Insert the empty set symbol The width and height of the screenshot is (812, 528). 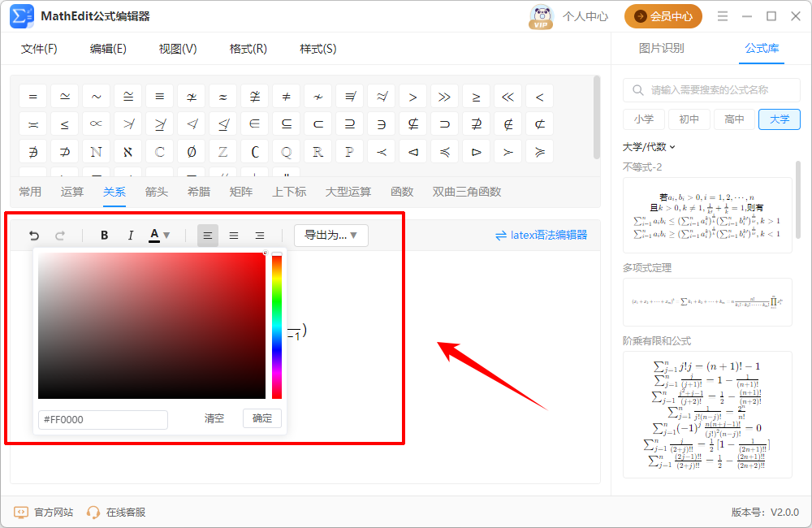coord(191,153)
